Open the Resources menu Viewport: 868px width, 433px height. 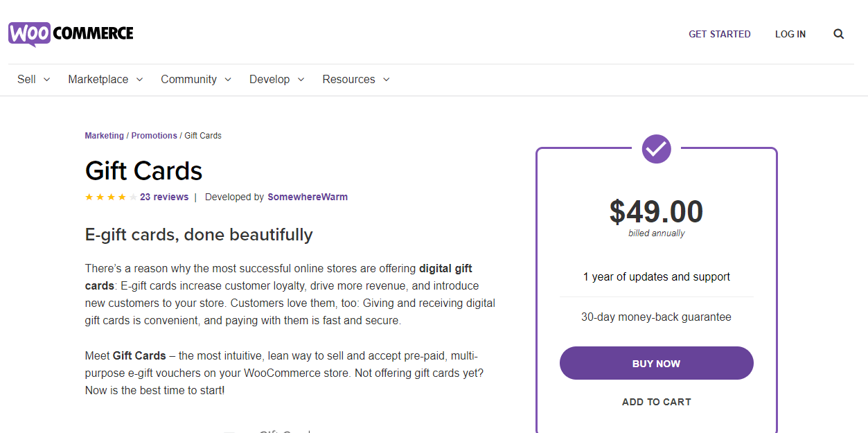[x=355, y=80]
